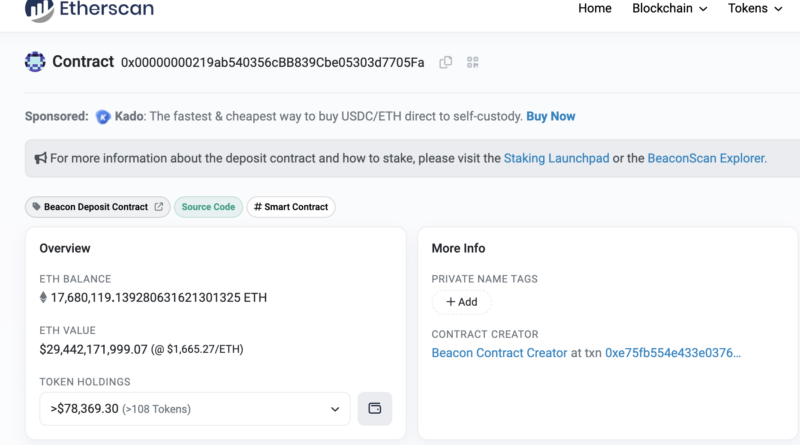Copy the contract address to clipboard
The height and width of the screenshot is (445, 800).
coord(446,62)
